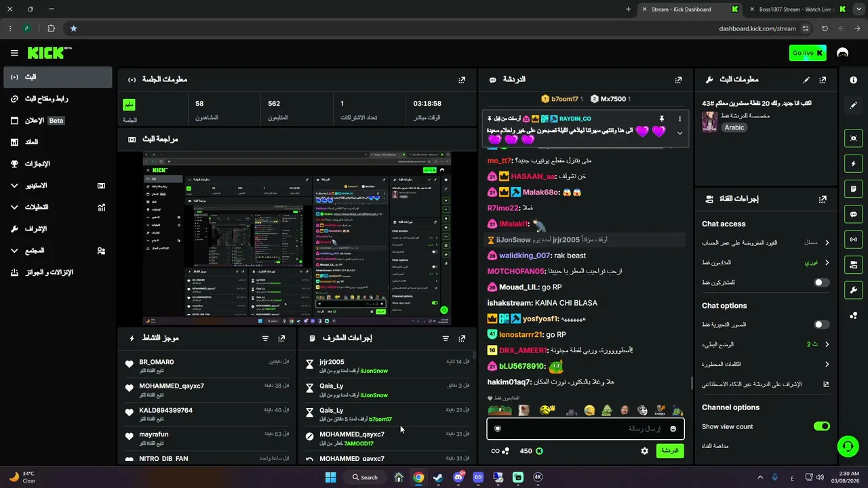The width and height of the screenshot is (868, 488).
Task: Pop out the activity feed panel
Action: pyautogui.click(x=281, y=338)
